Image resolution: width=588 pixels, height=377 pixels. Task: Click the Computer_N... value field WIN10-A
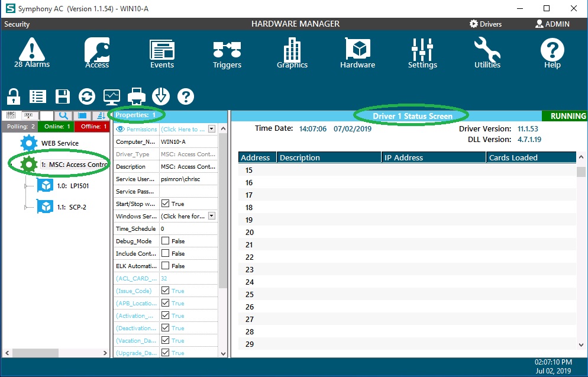pos(189,141)
